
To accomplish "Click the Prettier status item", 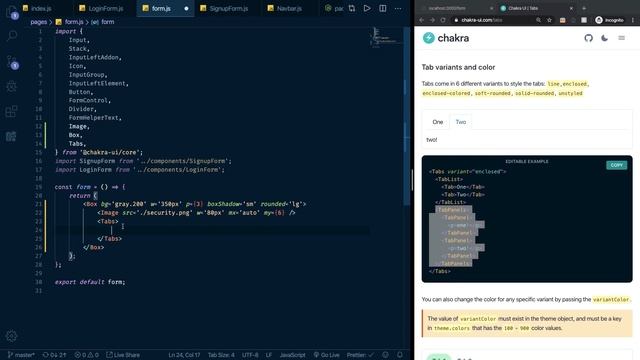I will pos(360,355).
